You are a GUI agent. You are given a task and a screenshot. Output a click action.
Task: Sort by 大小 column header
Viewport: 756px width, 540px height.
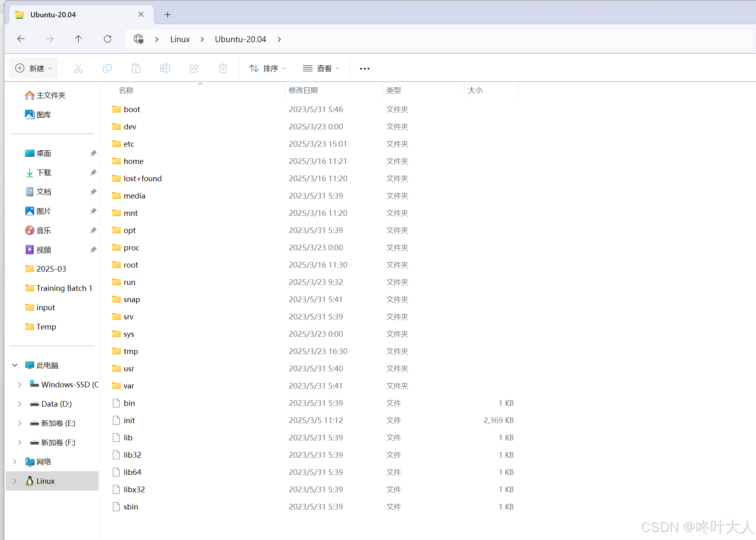coord(475,90)
